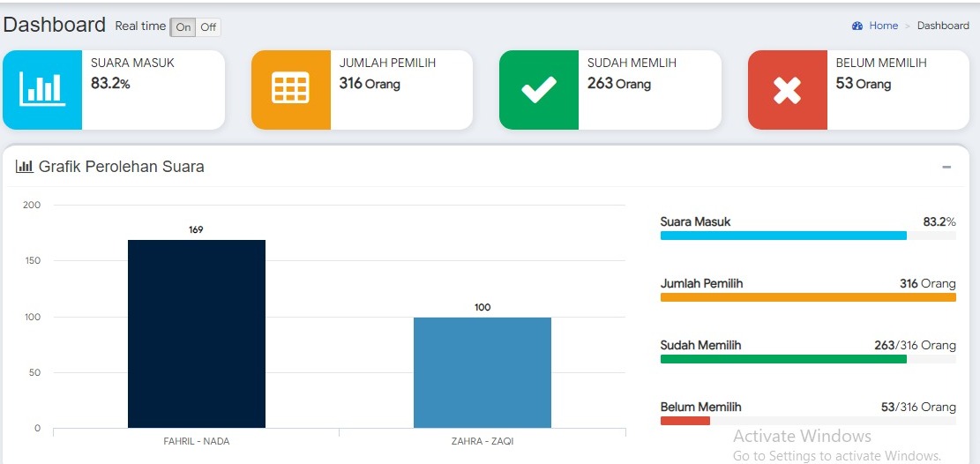Click the green checkmark icon on Sudah Memilih
Image resolution: width=980 pixels, height=464 pixels.
click(x=538, y=90)
